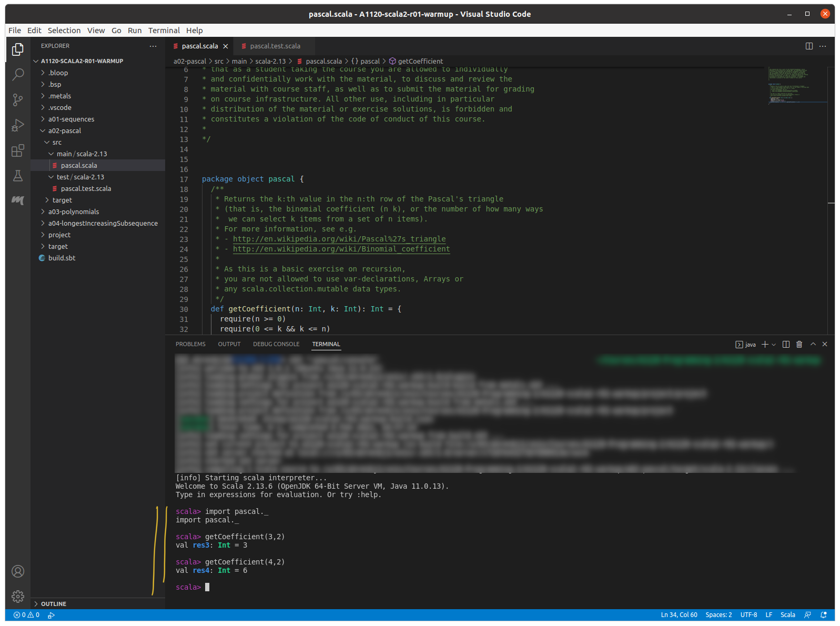Collapse the a02-pascal folder
This screenshot has height=626, width=840.
click(64, 130)
